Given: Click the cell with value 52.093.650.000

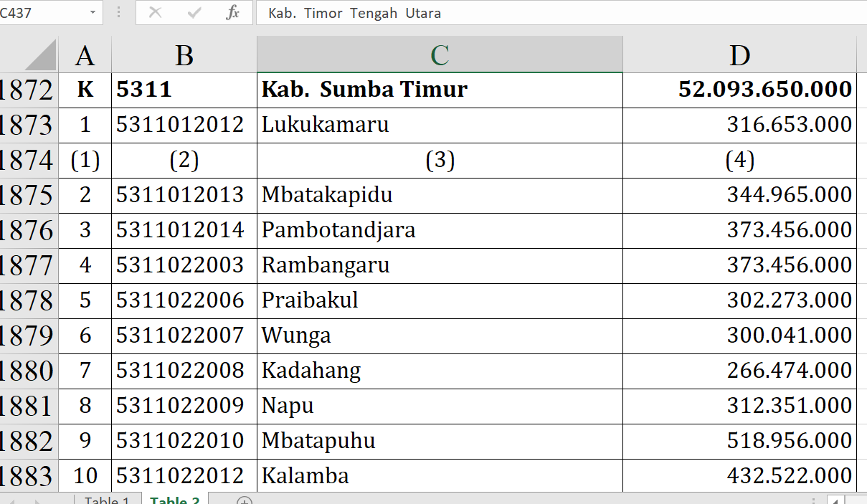Looking at the screenshot, I should 739,90.
